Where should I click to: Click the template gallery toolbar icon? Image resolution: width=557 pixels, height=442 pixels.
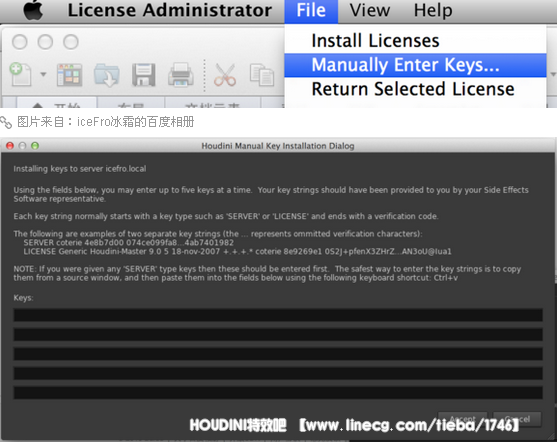pos(70,75)
